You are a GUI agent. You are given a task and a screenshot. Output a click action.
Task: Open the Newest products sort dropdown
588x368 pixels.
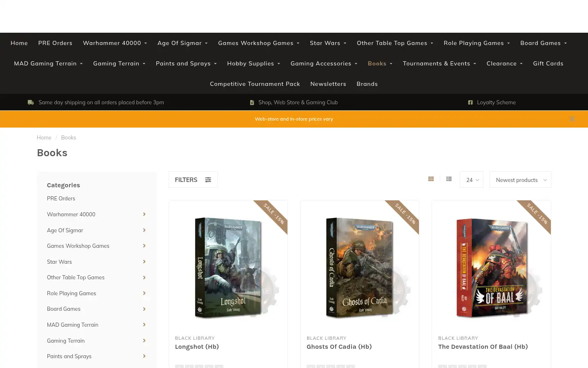520,180
